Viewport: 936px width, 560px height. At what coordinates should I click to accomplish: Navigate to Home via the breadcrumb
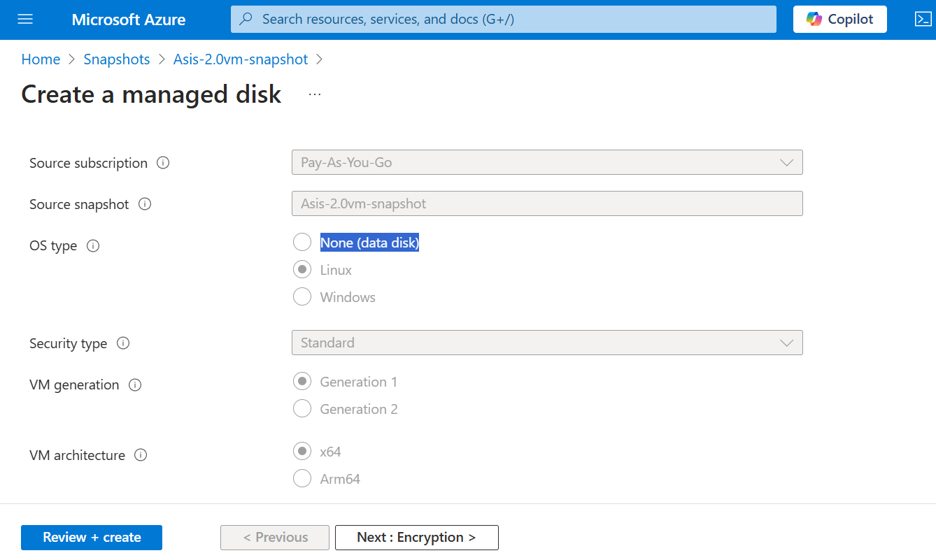(40, 59)
